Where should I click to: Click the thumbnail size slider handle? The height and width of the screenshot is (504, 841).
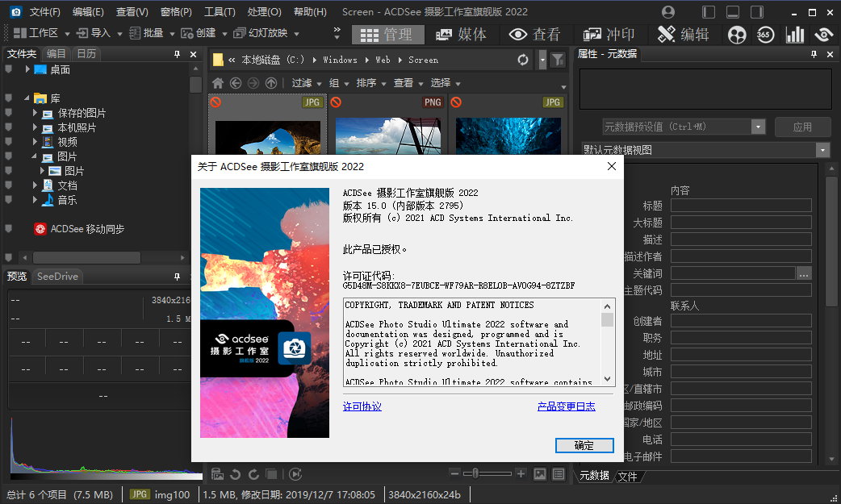pyautogui.click(x=475, y=473)
